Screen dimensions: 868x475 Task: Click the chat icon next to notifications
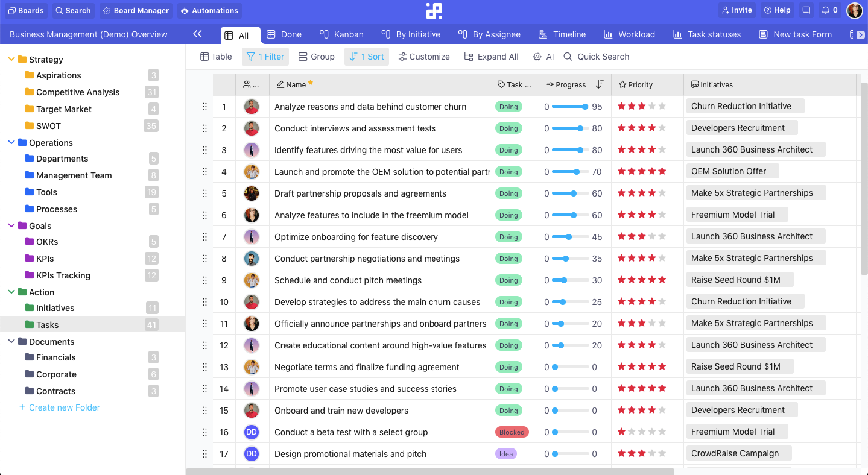click(806, 10)
